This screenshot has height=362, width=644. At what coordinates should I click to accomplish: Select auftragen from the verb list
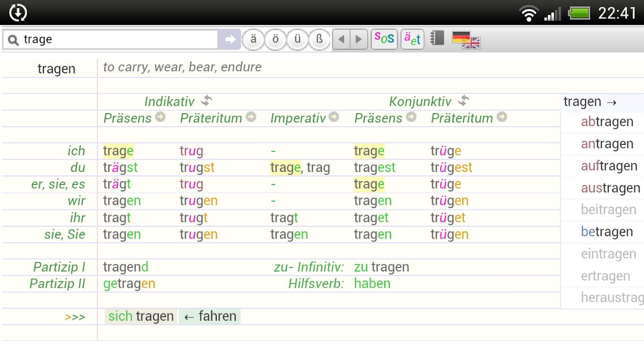pyautogui.click(x=609, y=166)
